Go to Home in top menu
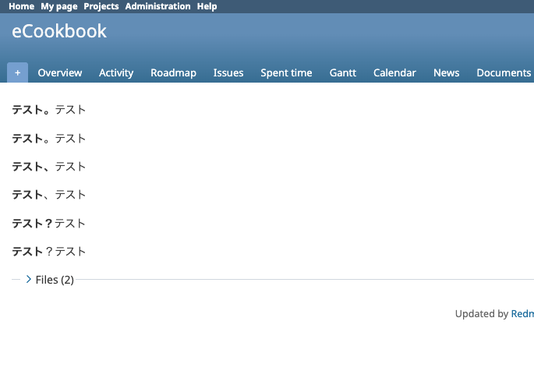534x392 pixels. point(21,6)
